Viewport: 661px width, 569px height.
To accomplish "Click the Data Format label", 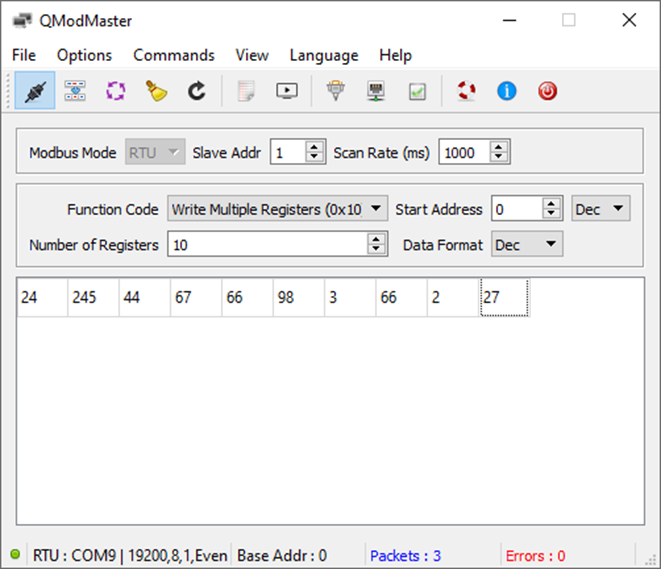I will 443,244.
